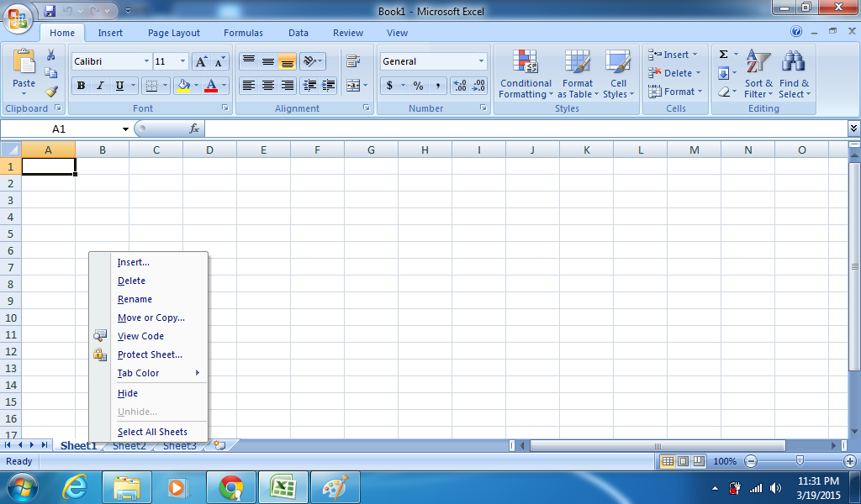Apply Percent Style format
This screenshot has width=861, height=504.
coord(419,86)
